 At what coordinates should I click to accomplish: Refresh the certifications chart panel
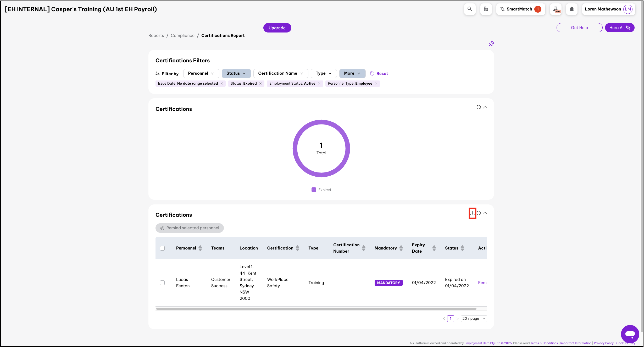[x=479, y=107]
